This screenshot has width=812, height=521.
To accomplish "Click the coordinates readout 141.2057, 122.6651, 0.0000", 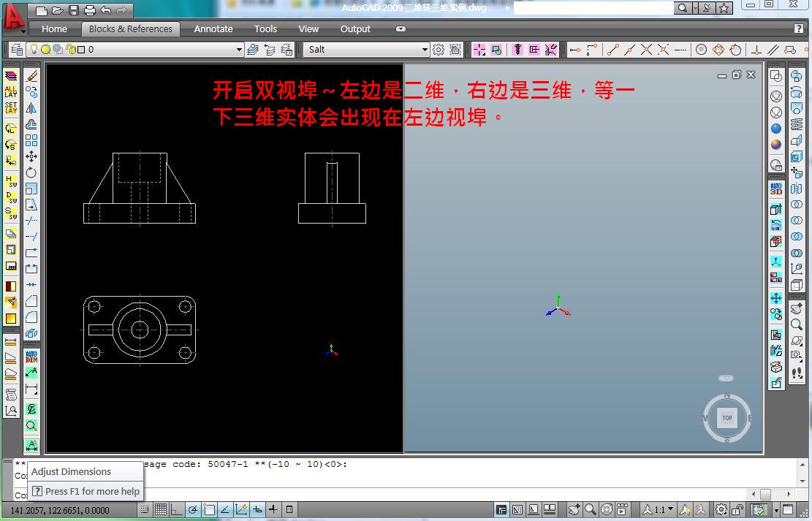I will coord(60,510).
